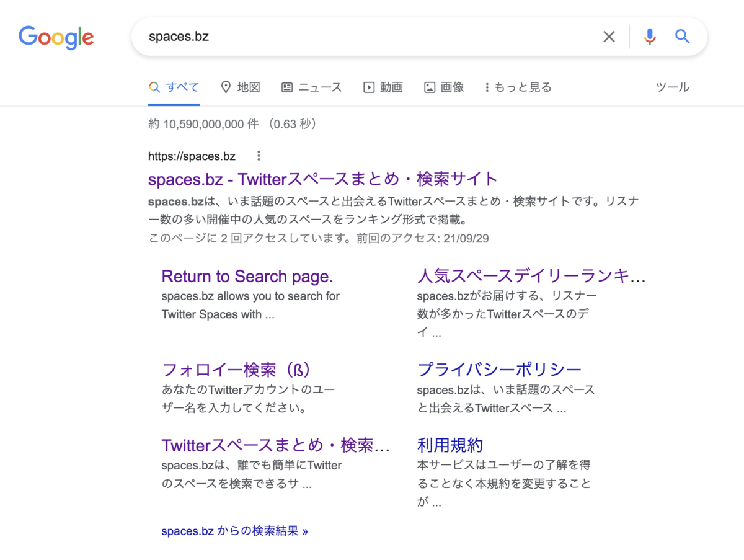The image size is (744, 560).
Task: Open the ツール options
Action: 673,87
